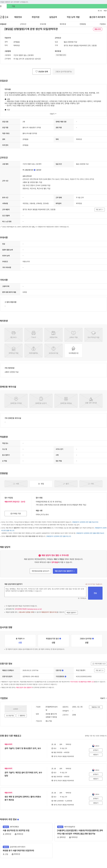Click the 로그인 link at top
107x868 pixels.
tap(100, 11)
